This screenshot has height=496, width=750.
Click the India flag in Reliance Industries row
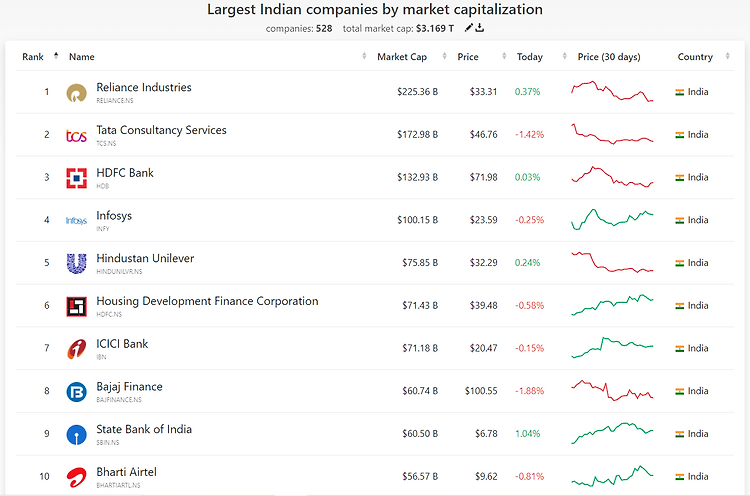(x=680, y=92)
